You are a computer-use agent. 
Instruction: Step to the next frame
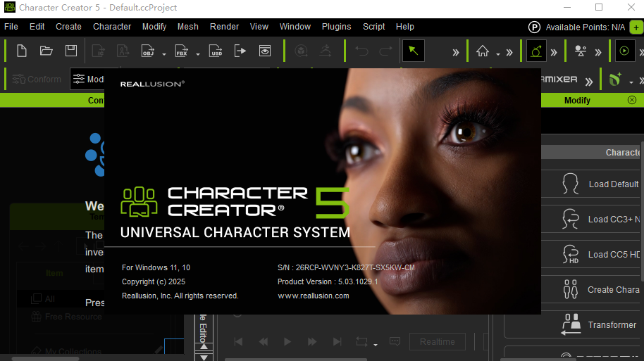[312, 342]
